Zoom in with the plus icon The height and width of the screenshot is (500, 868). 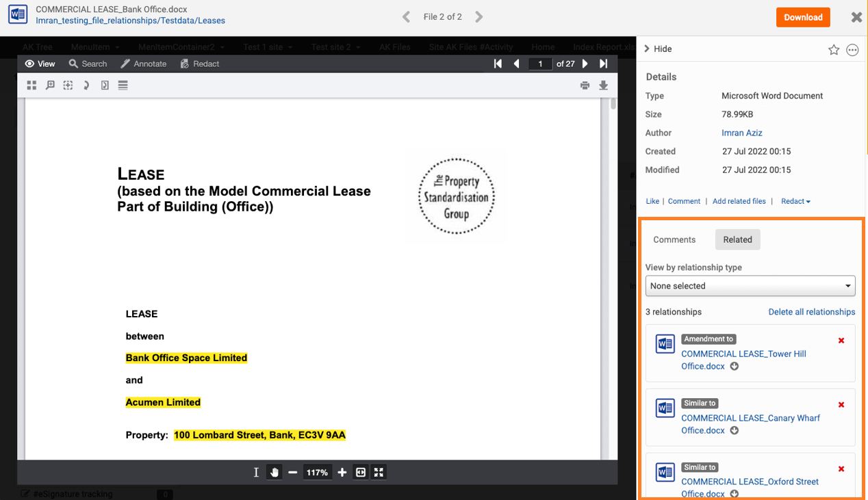point(342,472)
